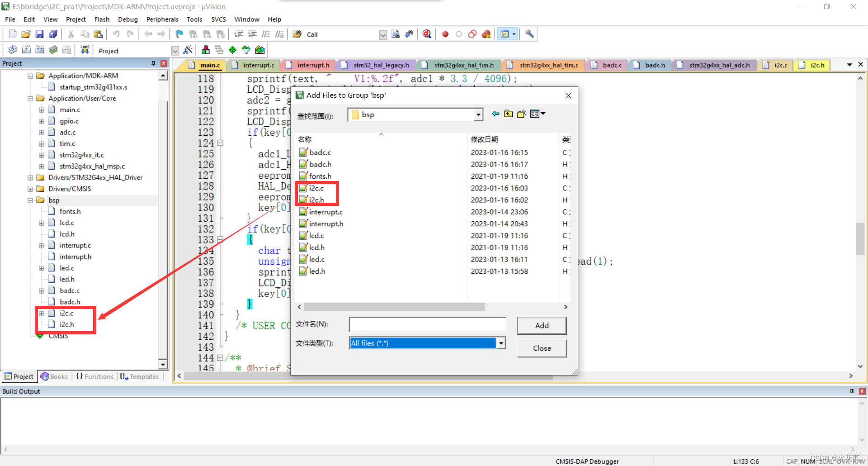Open Functions tab in project panel
The width and height of the screenshot is (868, 466).
pyautogui.click(x=94, y=376)
